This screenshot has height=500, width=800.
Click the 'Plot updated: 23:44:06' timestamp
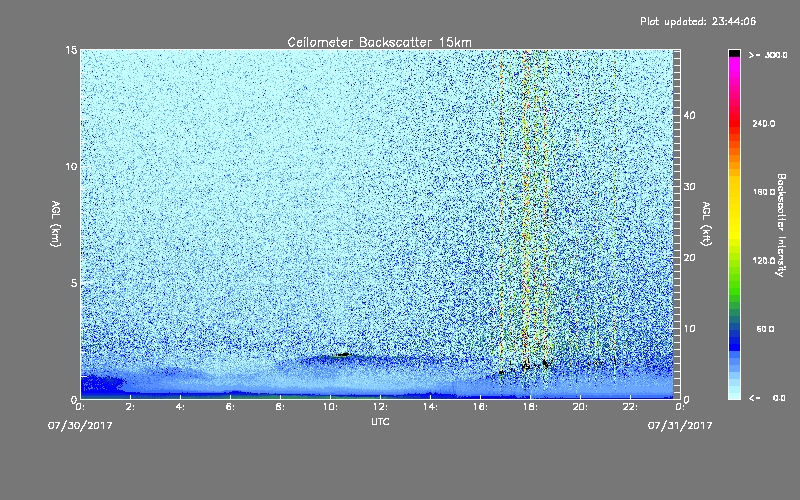698,21
